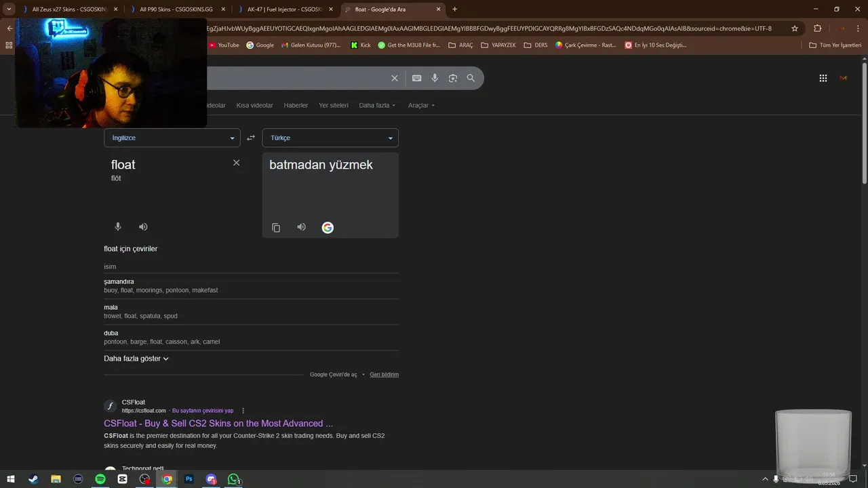Open Photoshop from the taskbar
The image size is (868, 488).
coord(189,479)
